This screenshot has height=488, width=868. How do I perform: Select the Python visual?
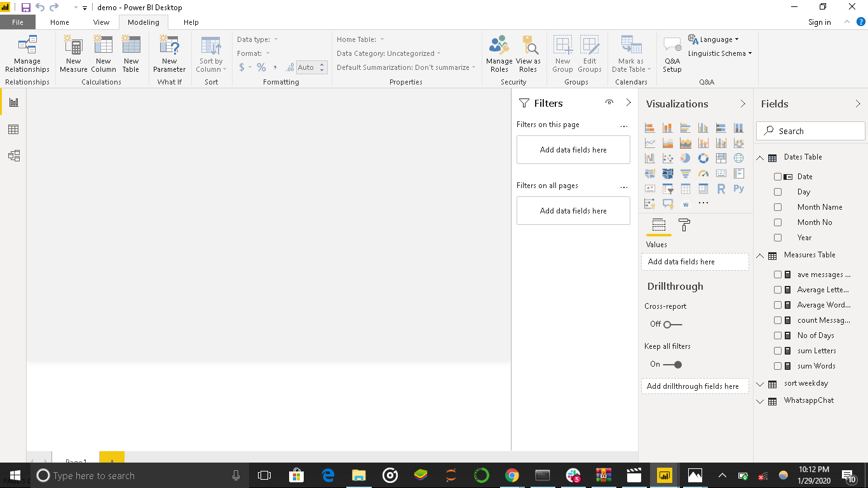[x=738, y=189]
